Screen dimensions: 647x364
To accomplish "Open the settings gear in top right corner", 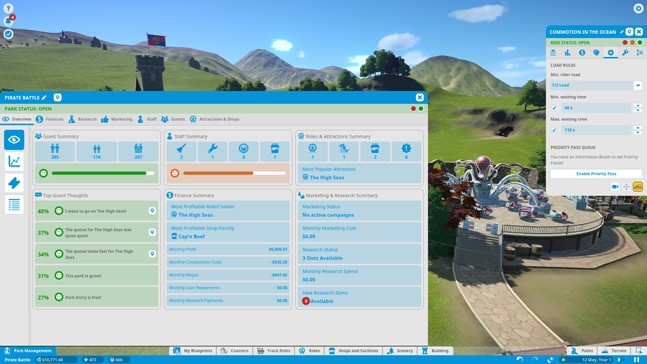I will pyautogui.click(x=638, y=8).
